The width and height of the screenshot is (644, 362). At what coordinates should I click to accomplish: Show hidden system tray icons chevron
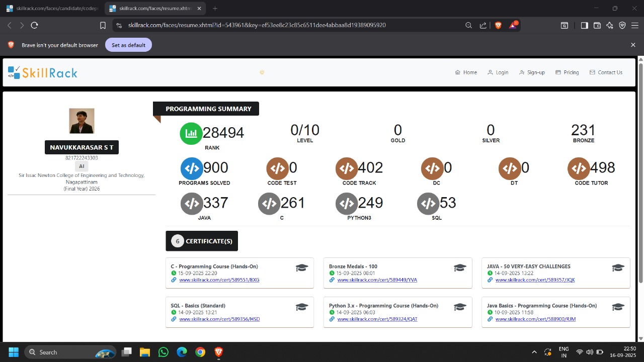[534, 352]
